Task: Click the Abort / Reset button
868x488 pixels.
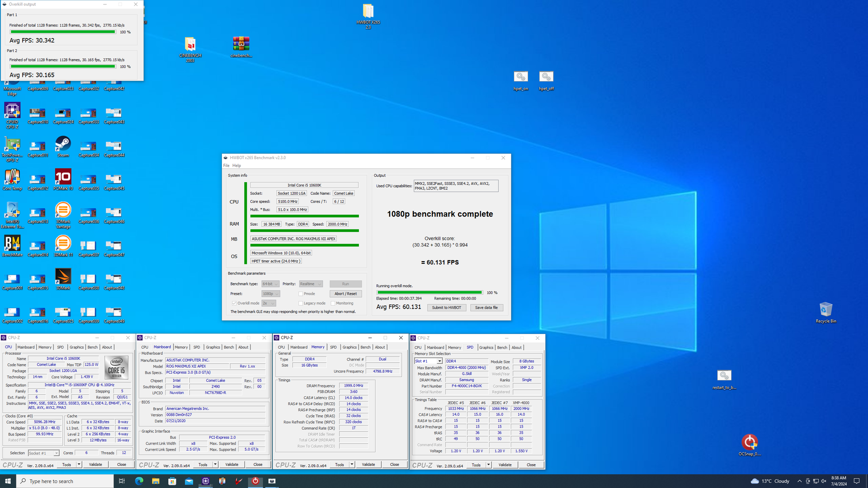Action: (x=345, y=294)
